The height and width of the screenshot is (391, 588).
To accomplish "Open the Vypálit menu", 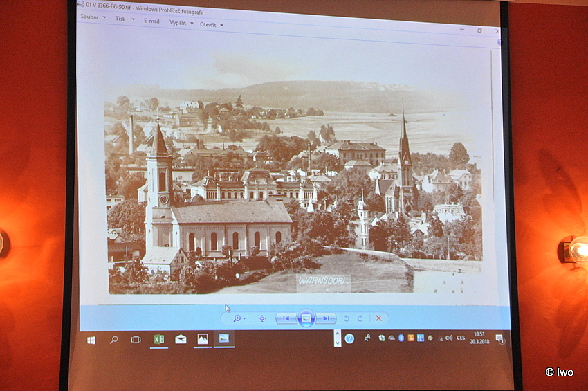I will [177, 23].
